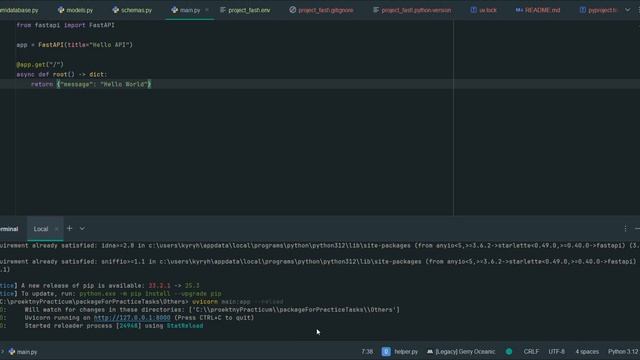Click the green circle status icon
The image size is (640, 360).
[509, 351]
